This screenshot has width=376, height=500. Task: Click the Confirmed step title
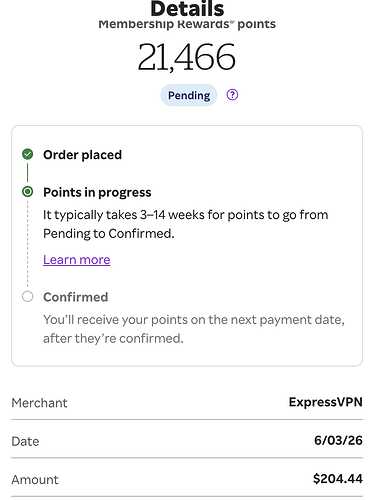pos(76,297)
